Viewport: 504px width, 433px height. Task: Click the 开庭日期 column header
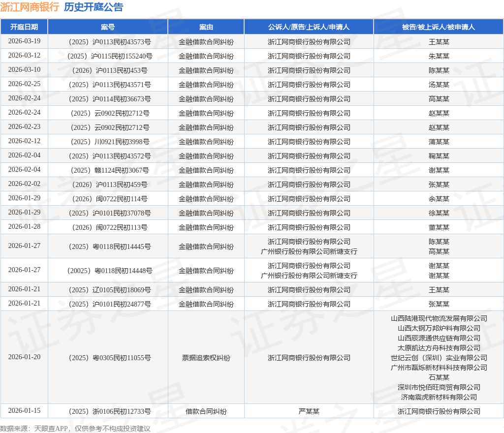(24, 27)
